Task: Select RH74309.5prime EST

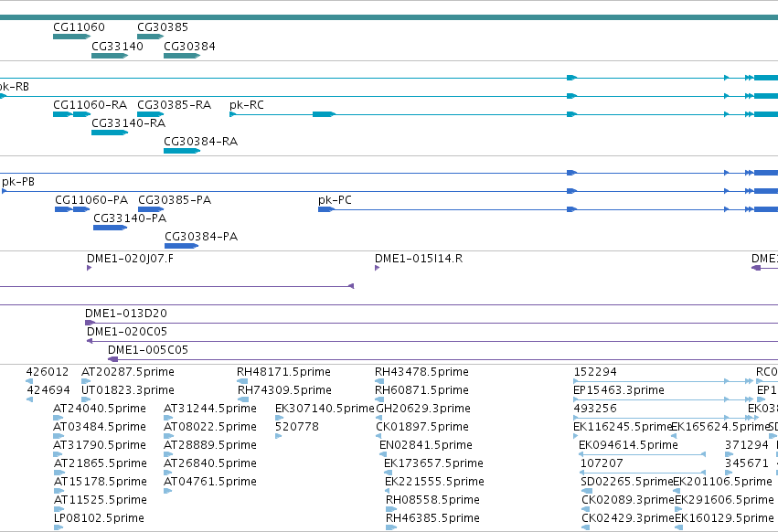Action: [x=243, y=399]
